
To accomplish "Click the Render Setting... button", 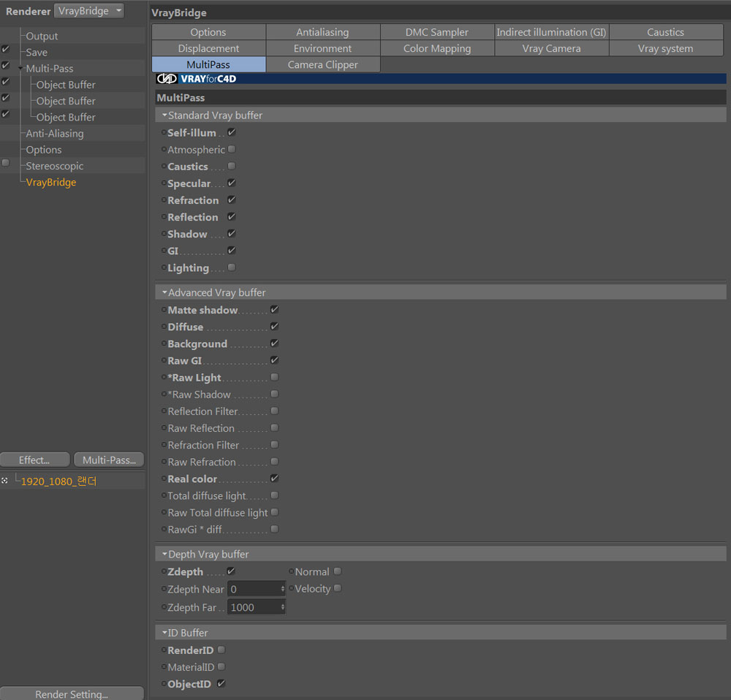I will coord(72,693).
